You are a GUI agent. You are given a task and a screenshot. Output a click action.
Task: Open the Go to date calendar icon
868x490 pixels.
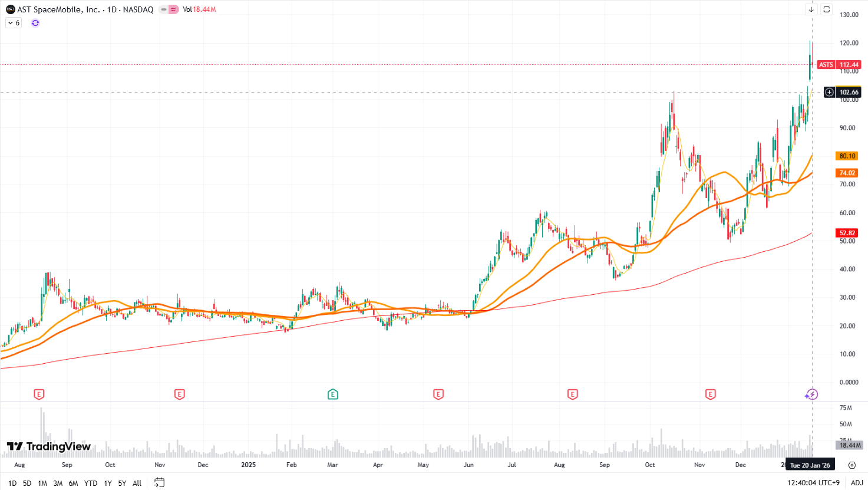point(159,482)
